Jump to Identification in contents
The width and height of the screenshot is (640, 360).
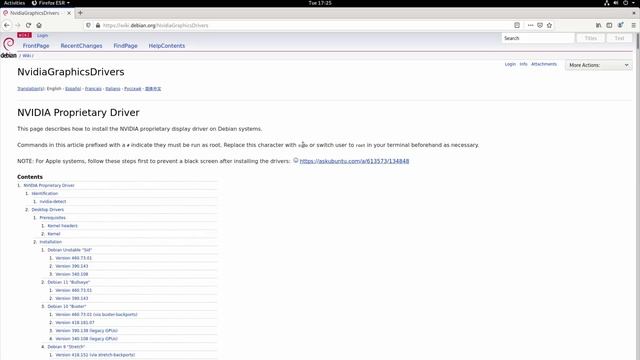[45, 193]
